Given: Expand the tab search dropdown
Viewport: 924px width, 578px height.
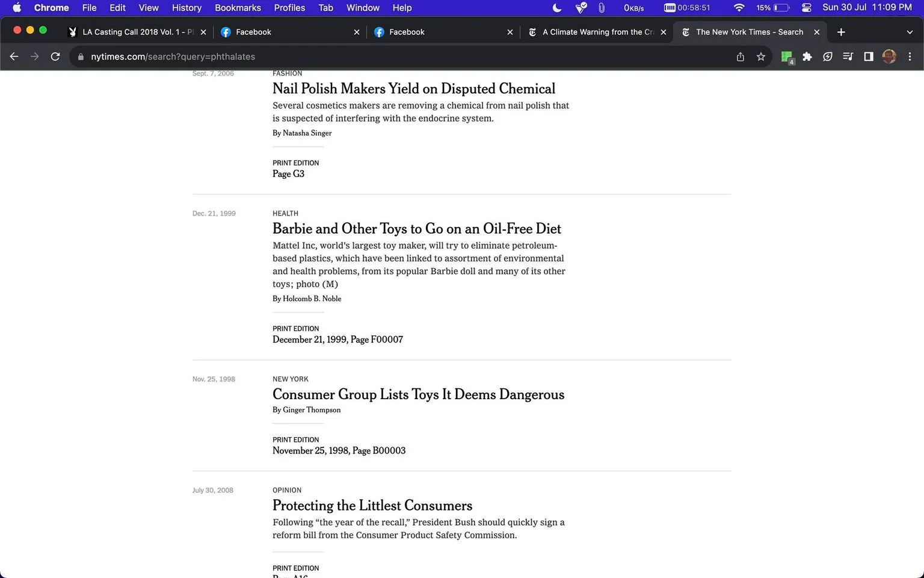Looking at the screenshot, I should (910, 32).
